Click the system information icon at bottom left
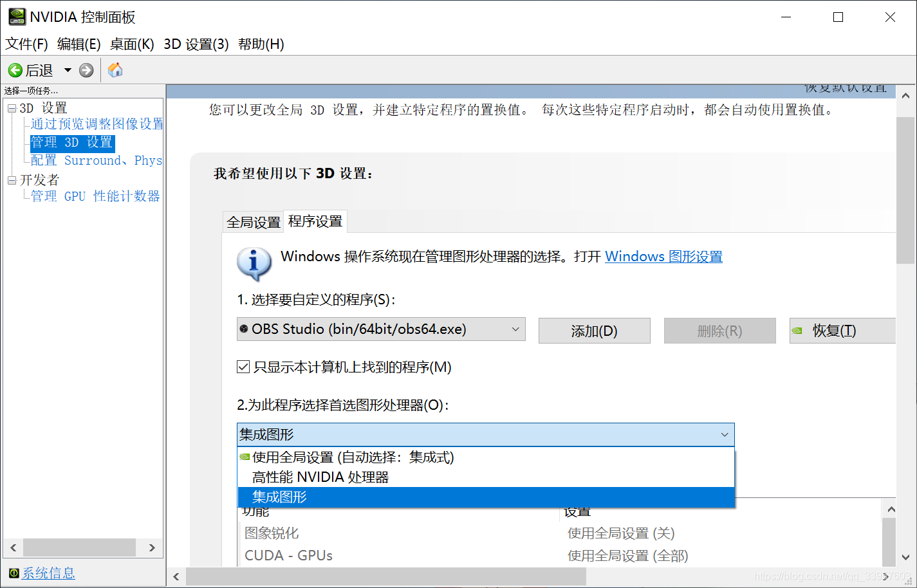917x588 pixels. click(14, 573)
